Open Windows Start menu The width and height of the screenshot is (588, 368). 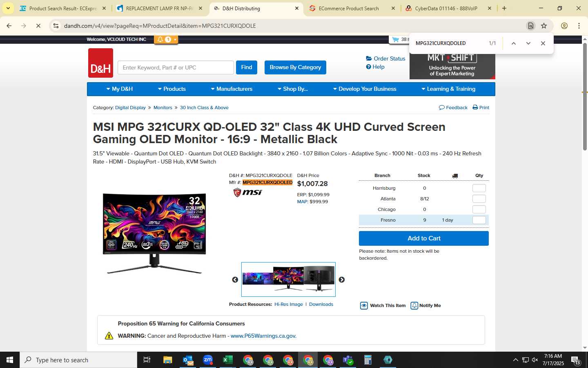point(10,360)
